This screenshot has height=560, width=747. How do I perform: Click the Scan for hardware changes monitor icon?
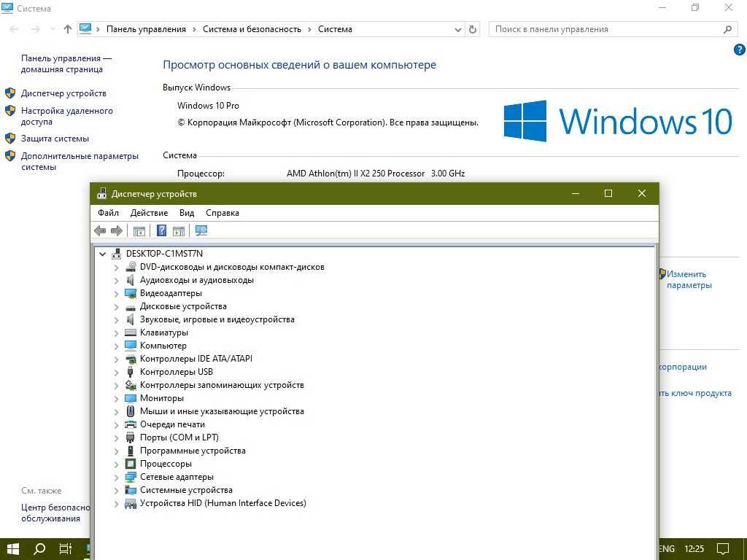(x=201, y=231)
